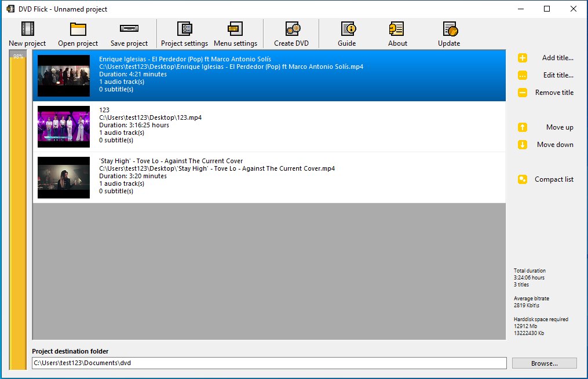Save the current project
Viewport: 588px width, 379px height.
point(129,33)
